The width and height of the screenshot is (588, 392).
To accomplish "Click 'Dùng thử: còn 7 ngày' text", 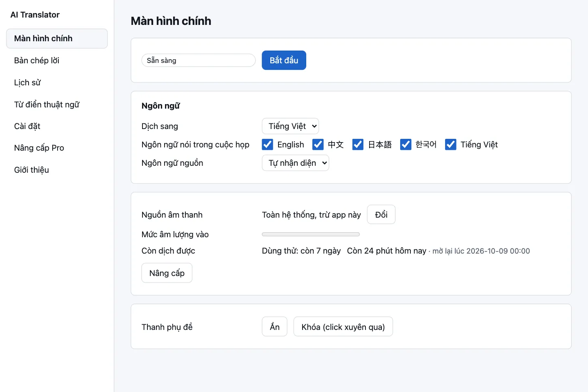I will [x=301, y=251].
